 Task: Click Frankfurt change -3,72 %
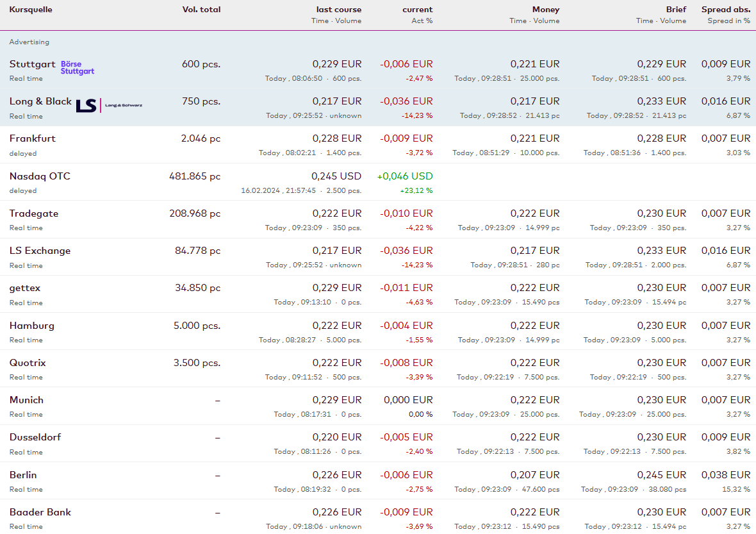[x=419, y=153]
